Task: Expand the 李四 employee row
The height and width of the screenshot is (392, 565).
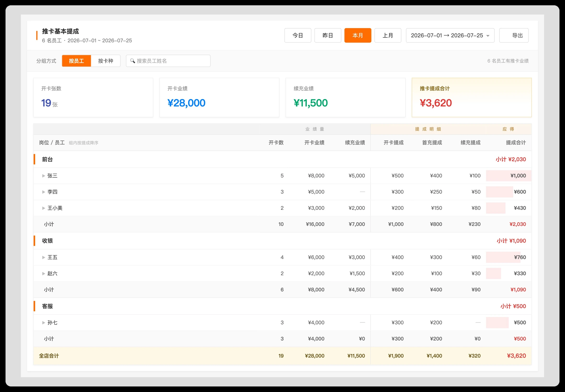Action: point(44,192)
